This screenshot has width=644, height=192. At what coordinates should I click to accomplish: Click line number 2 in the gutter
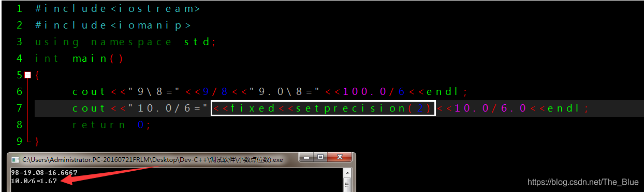20,25
